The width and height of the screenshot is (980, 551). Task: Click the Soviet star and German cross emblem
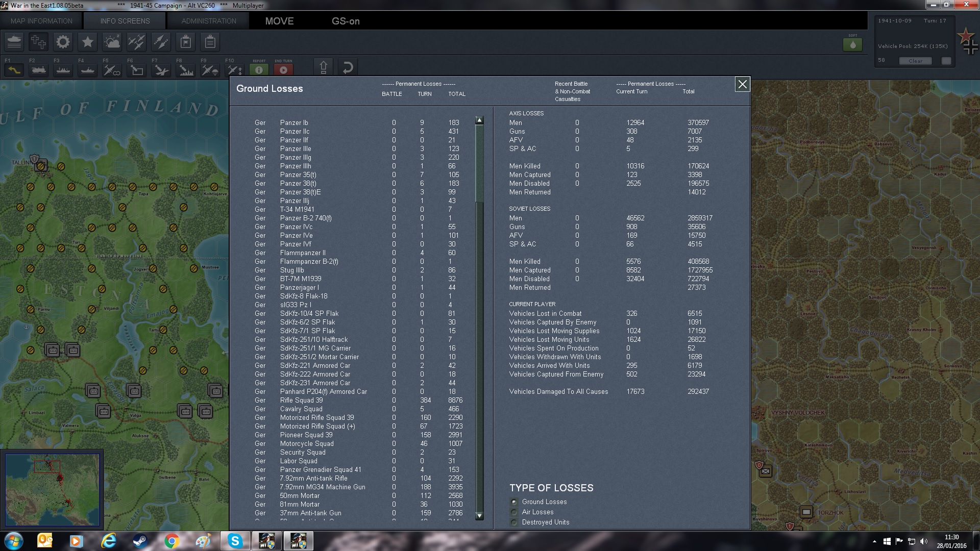(x=968, y=41)
